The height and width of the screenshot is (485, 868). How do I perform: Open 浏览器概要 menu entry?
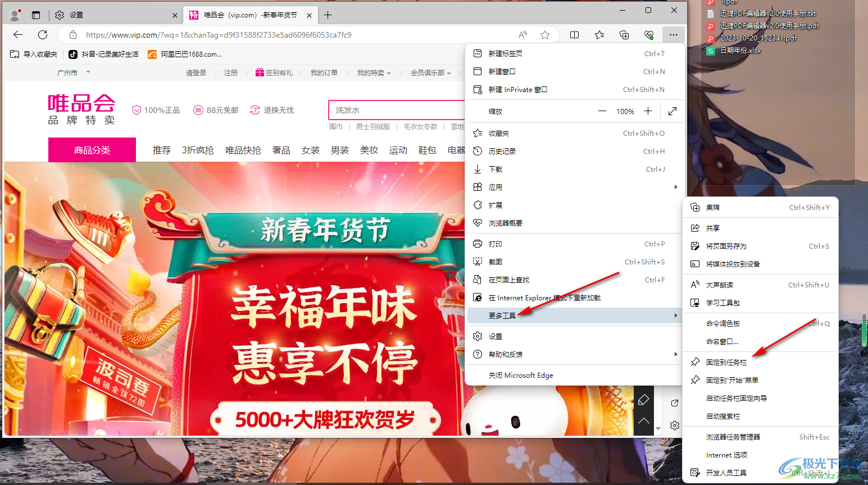(x=575, y=223)
